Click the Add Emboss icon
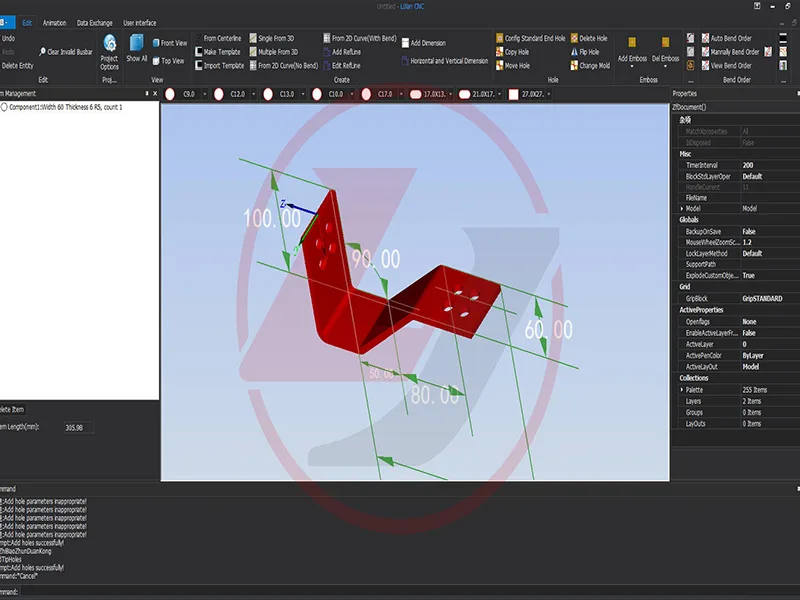 click(x=632, y=46)
